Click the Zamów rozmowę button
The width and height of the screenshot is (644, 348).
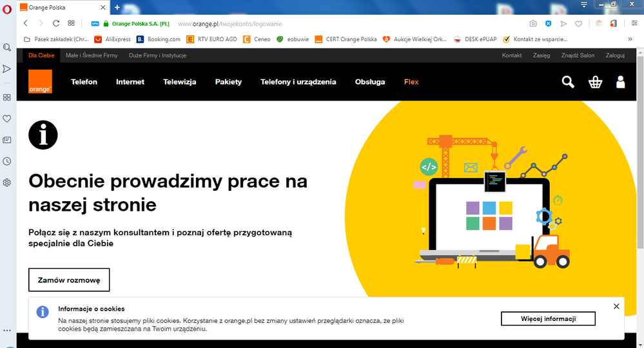69,280
